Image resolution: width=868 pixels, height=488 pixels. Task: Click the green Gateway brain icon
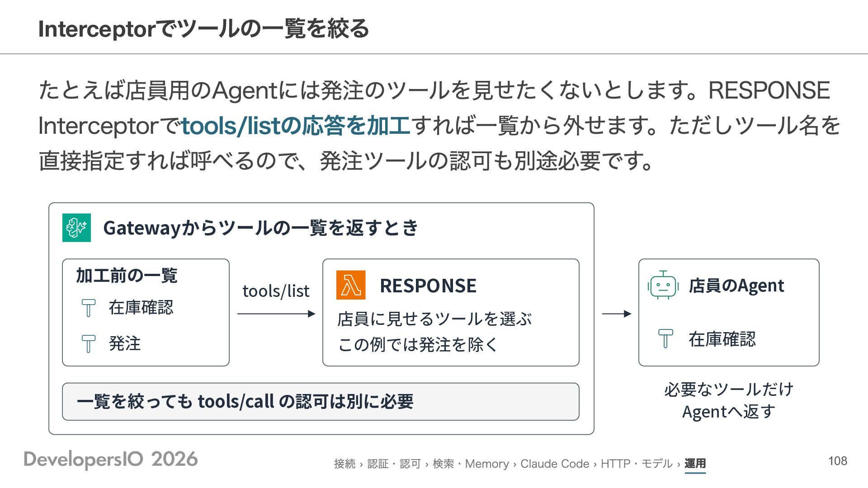coord(76,228)
